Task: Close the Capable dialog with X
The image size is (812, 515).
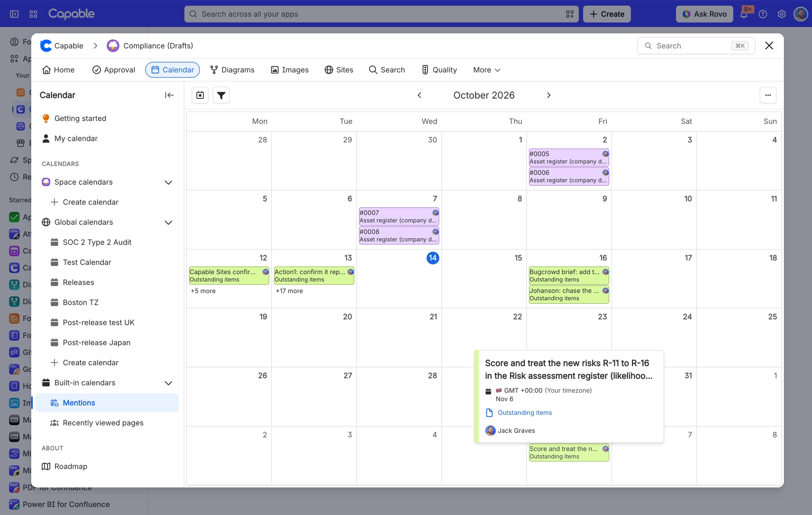Action: tap(769, 45)
